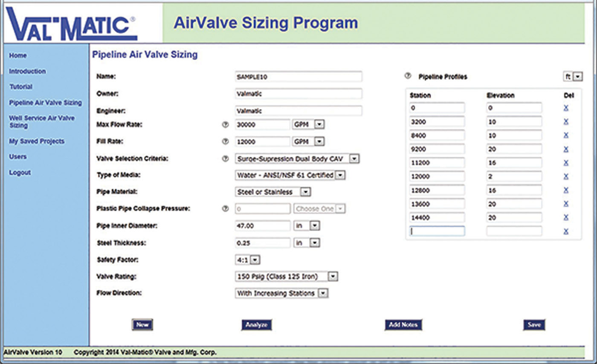Open the Max Flow Rate GPM unit dropdown

(309, 125)
